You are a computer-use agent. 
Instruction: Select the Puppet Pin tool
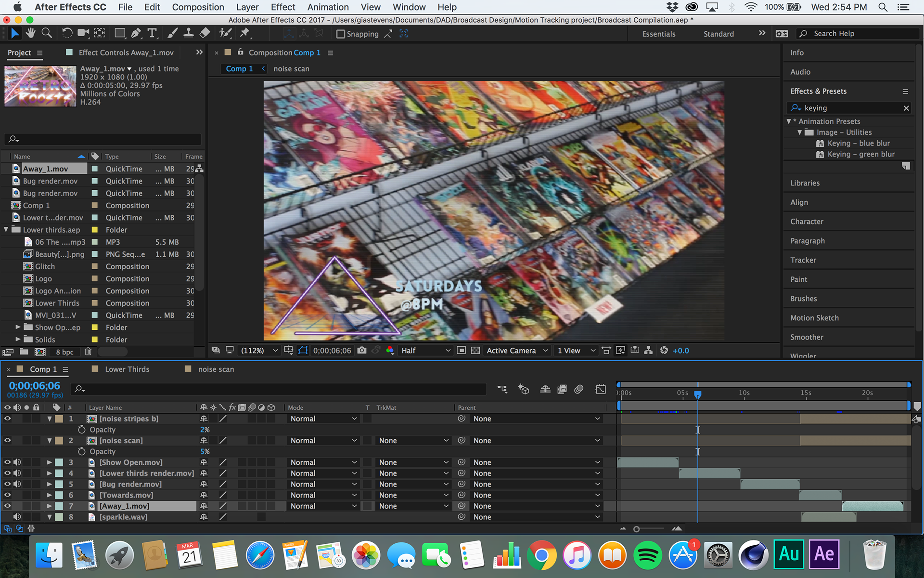click(x=245, y=33)
